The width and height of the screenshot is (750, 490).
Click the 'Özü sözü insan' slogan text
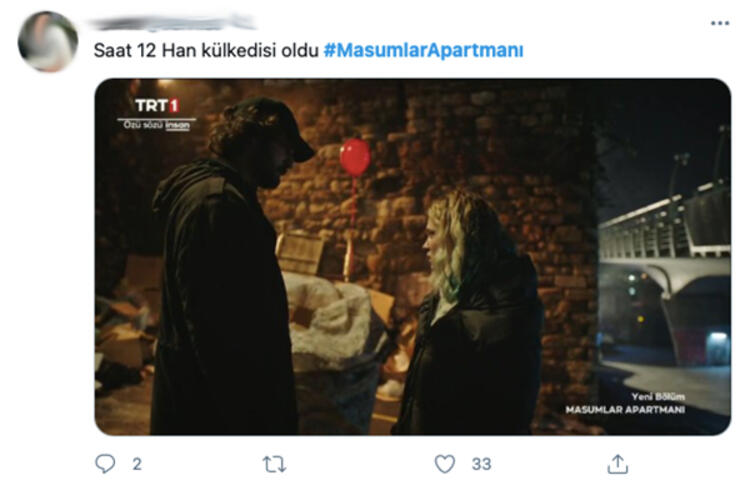click(157, 125)
